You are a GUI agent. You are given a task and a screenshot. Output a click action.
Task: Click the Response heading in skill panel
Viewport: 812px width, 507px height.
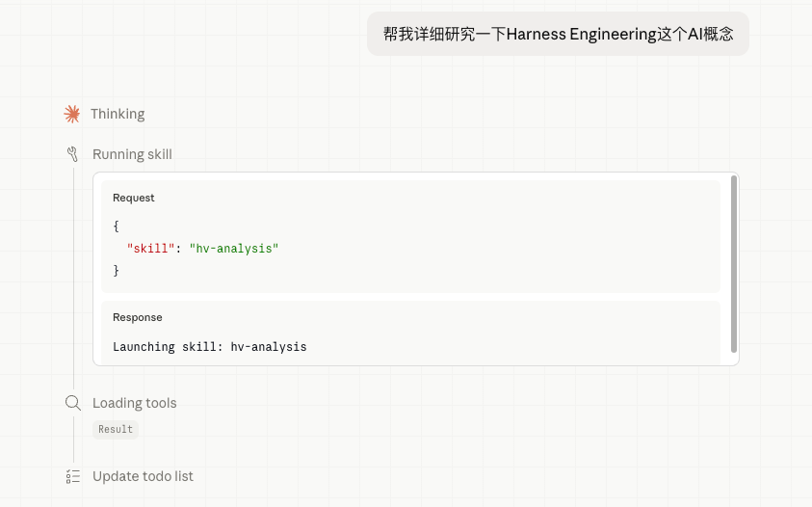pos(138,317)
